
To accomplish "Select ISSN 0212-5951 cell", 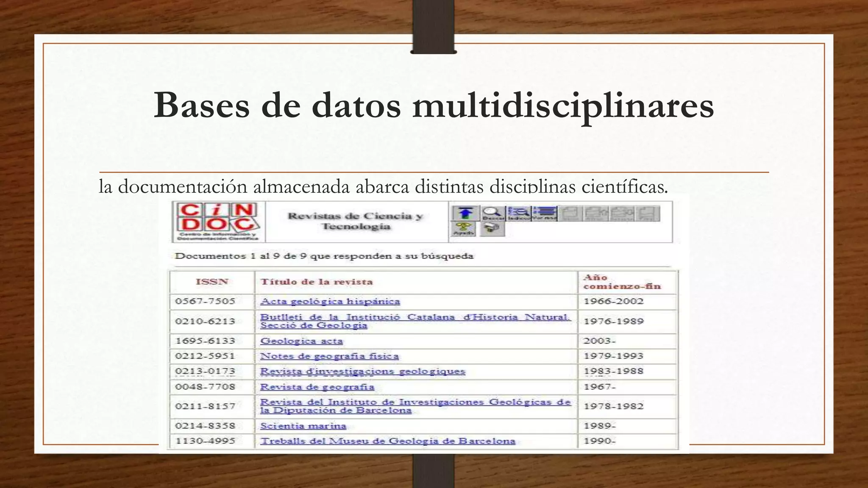I will click(x=212, y=356).
